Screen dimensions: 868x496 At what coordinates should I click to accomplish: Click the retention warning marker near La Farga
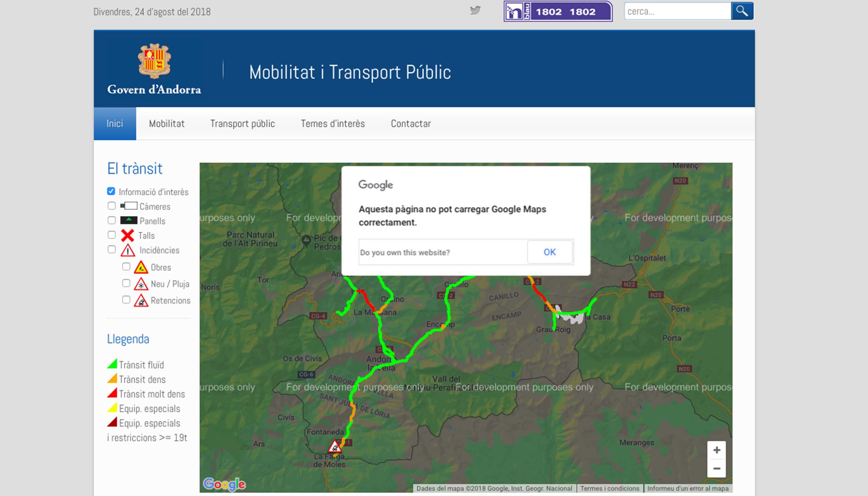(x=335, y=447)
